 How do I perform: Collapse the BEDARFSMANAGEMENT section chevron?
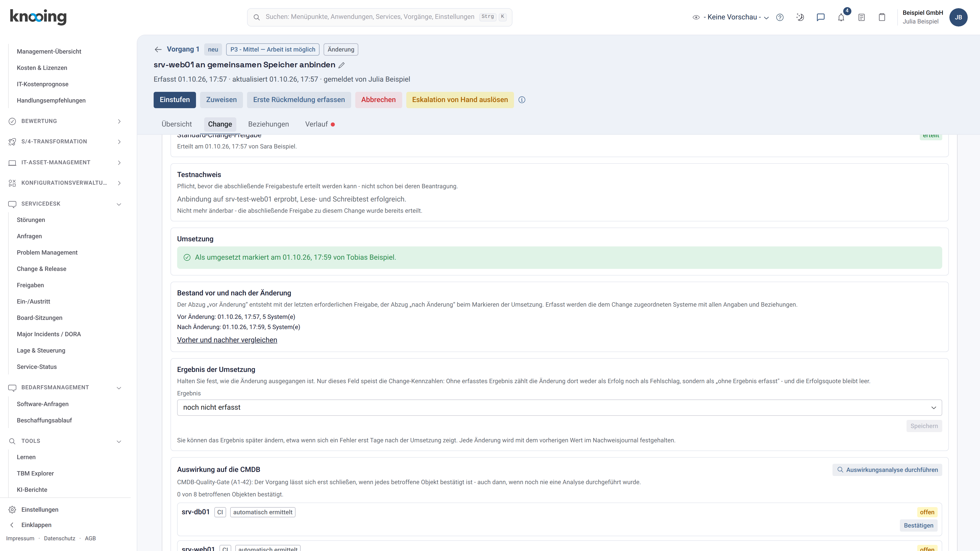pos(119,388)
